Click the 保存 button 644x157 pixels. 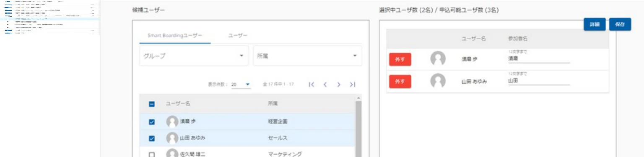pyautogui.click(x=620, y=24)
